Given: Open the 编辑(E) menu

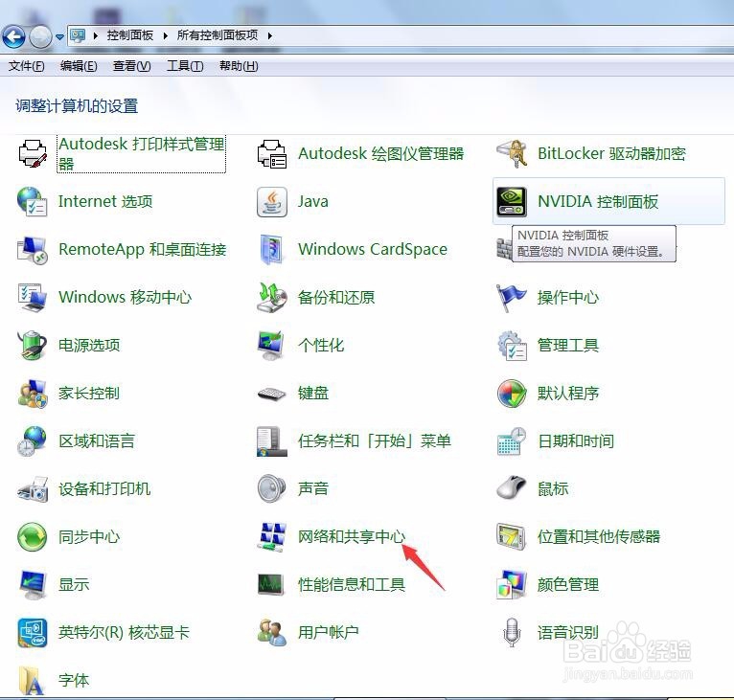Looking at the screenshot, I should click(x=79, y=66).
